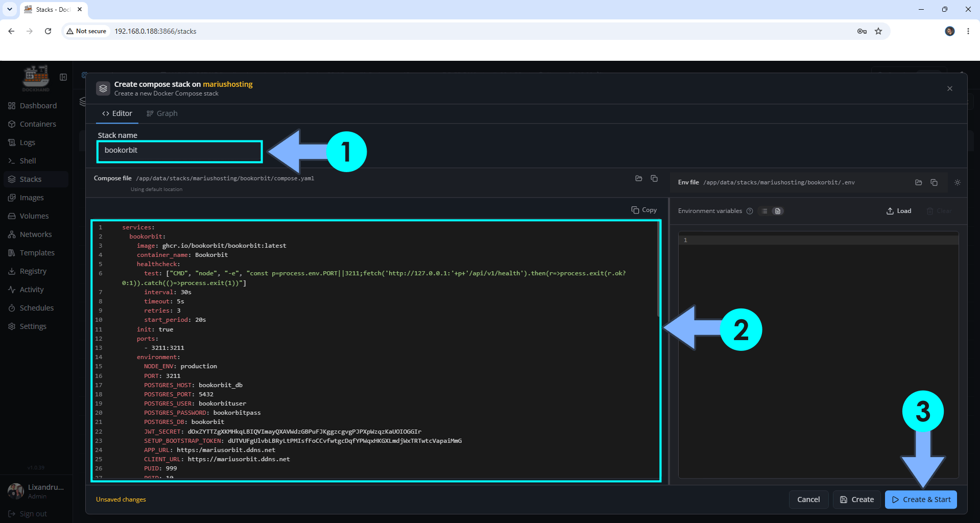Open the browser tab search dropdown
This screenshot has width=980, height=523.
pos(9,9)
